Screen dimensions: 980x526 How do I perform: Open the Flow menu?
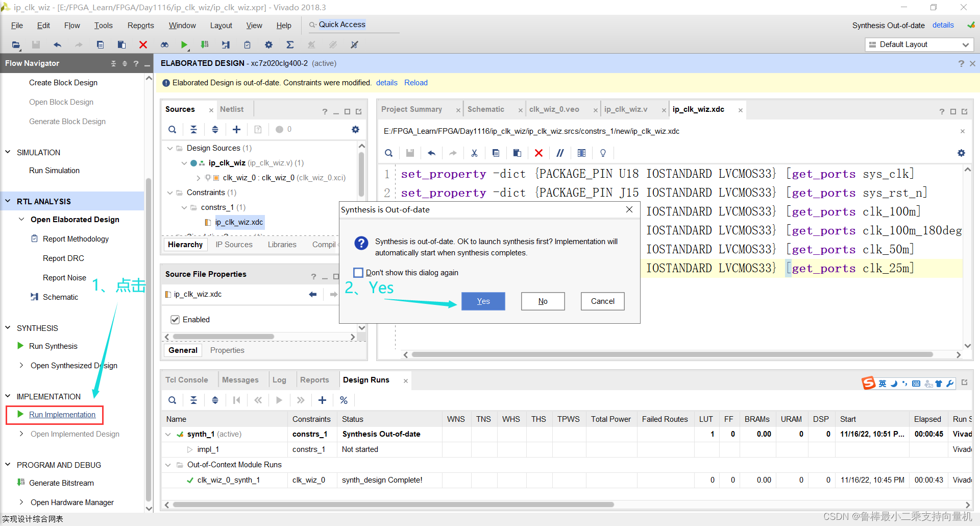coord(72,26)
